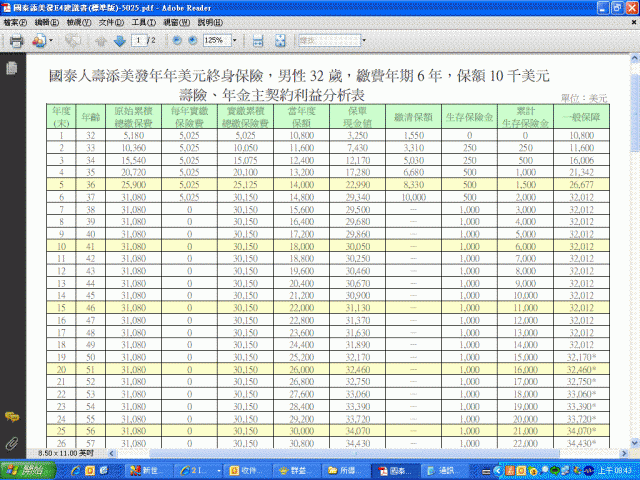The height and width of the screenshot is (480, 640).
Task: Click the horizontal scrollbar thumb
Action: coord(355,453)
